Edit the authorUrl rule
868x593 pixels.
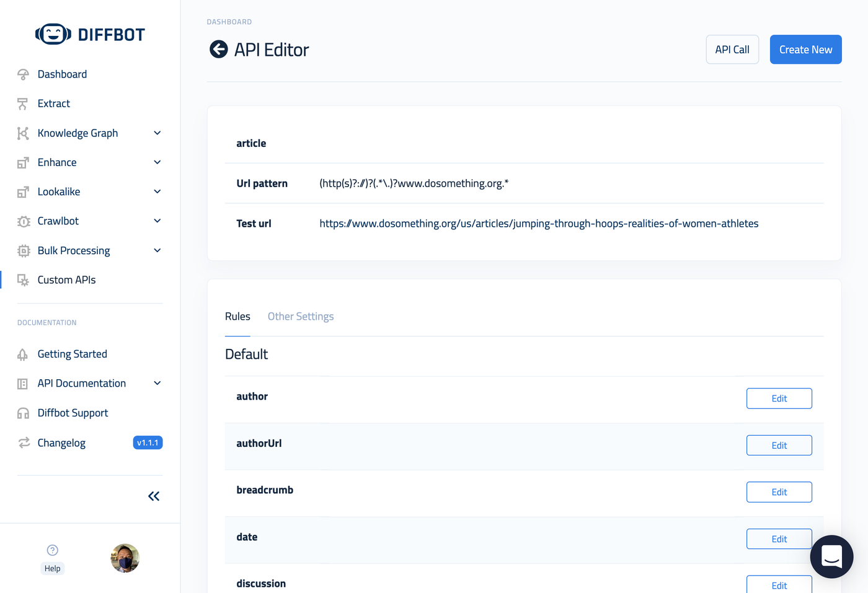point(779,446)
